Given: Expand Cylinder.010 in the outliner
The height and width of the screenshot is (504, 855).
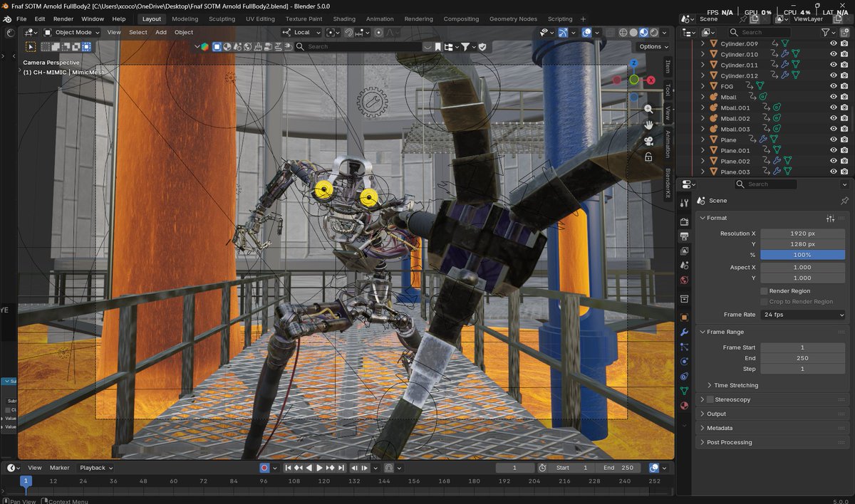Looking at the screenshot, I should [703, 54].
